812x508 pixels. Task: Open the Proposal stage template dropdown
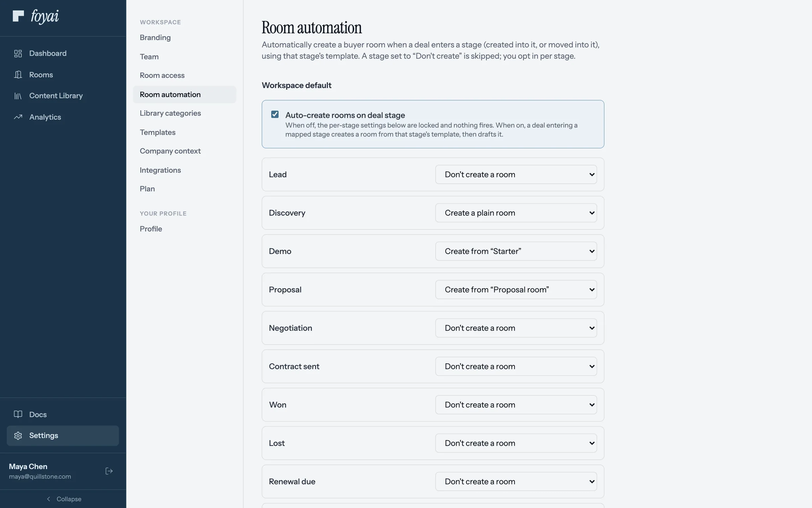[x=516, y=290]
